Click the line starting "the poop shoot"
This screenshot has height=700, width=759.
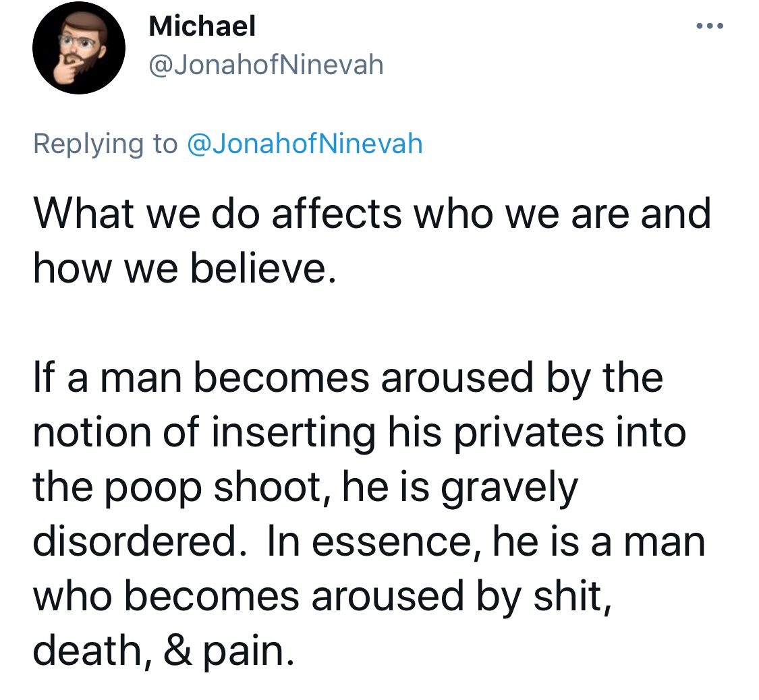[306, 487]
